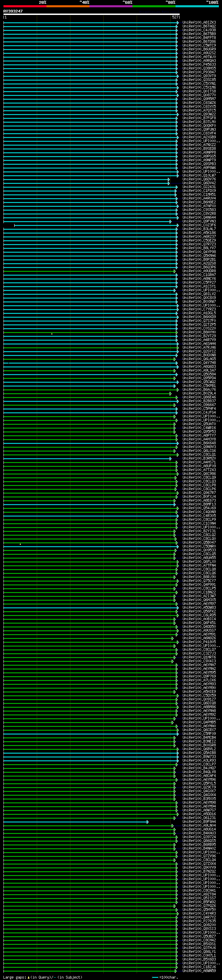
Task: Click UniRef100_B3RMZ0 label
Action: click(199, 459)
